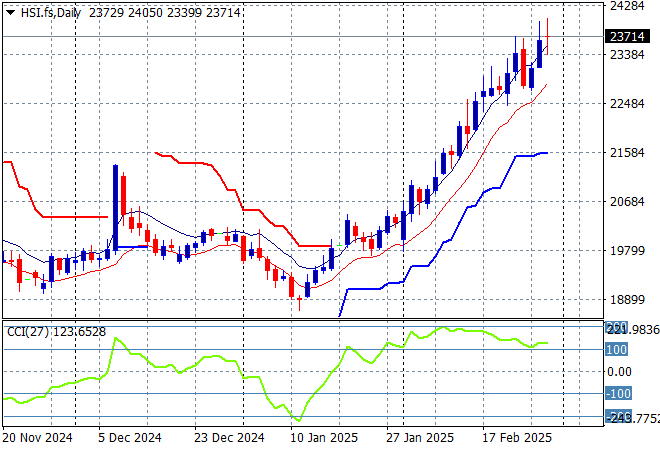Select the HSI.fs,Daily chart title

point(50,9)
